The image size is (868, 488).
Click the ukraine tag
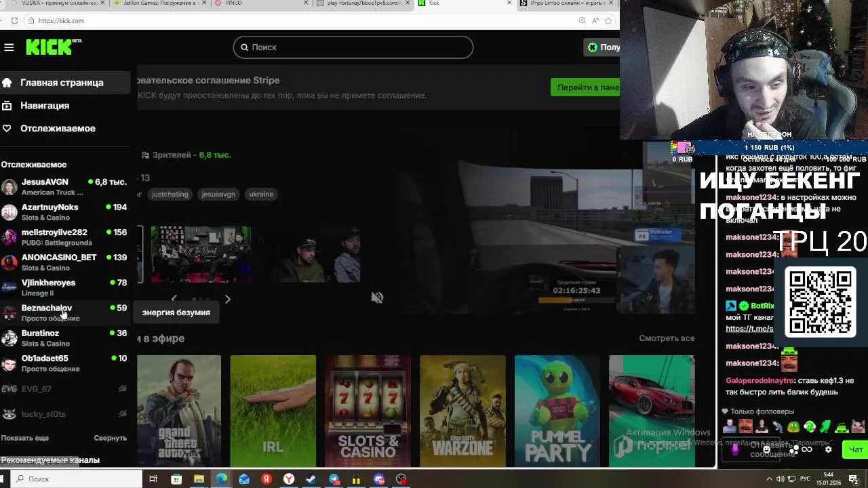click(x=261, y=194)
